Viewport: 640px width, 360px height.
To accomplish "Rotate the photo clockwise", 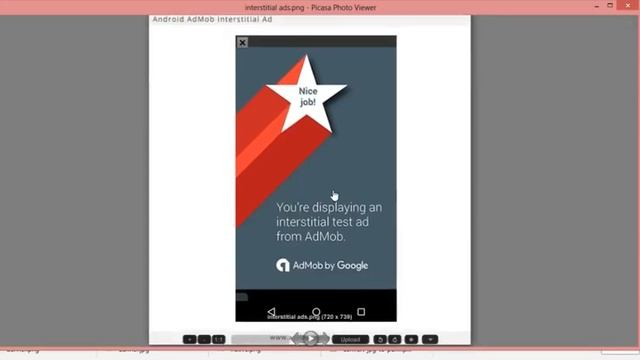I will click(395, 339).
